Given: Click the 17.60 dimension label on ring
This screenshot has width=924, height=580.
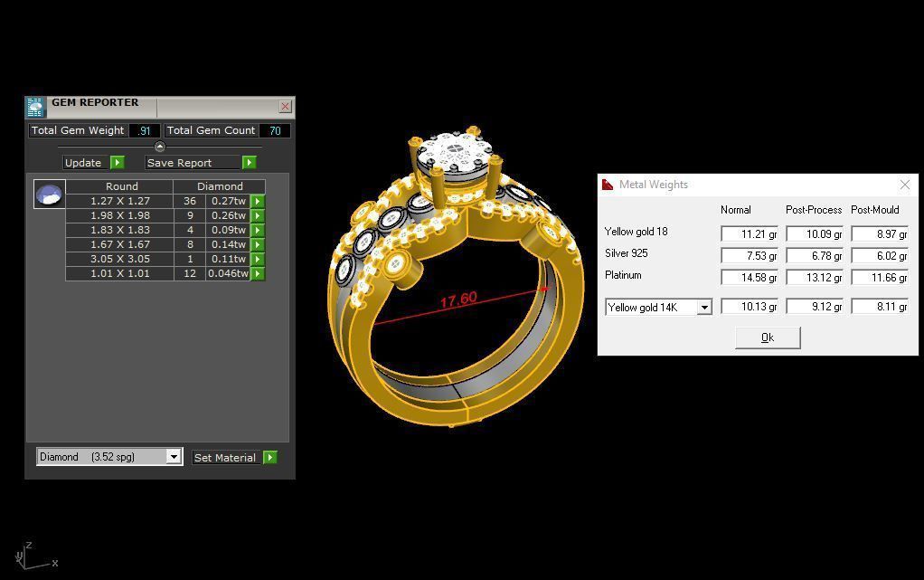Looking at the screenshot, I should pyautogui.click(x=458, y=300).
